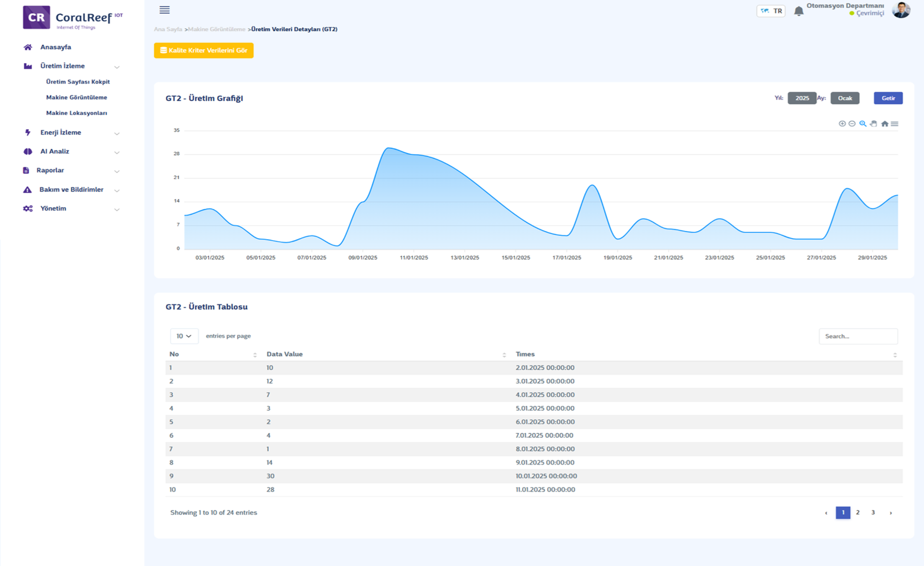Click the chart zoom-in plus icon
Screen dimensions: 924x566
pyautogui.click(x=842, y=124)
